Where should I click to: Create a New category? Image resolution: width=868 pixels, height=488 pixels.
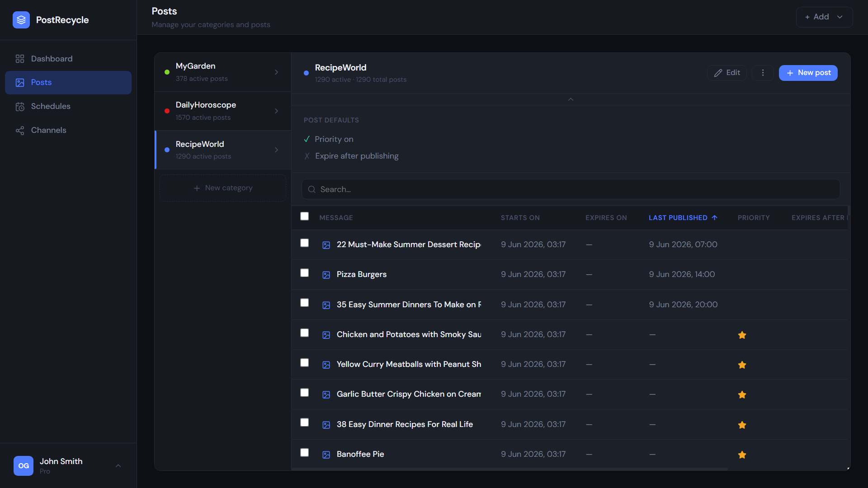click(223, 188)
